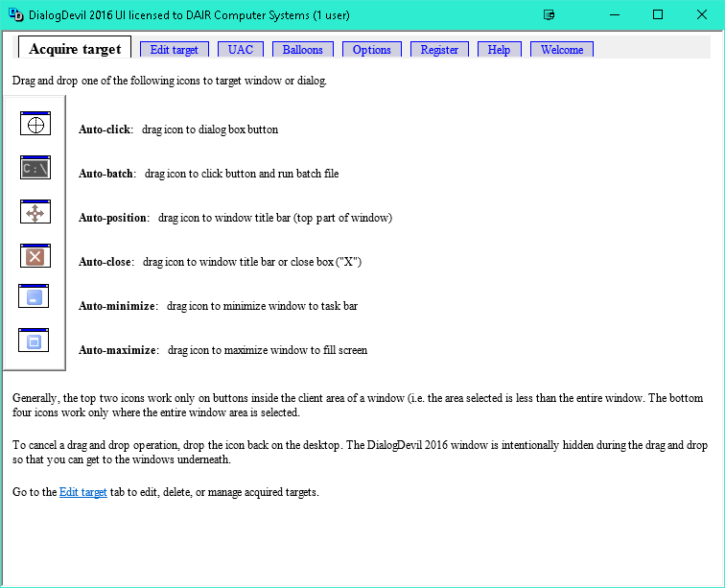725x588 pixels.
Task: Open the Welcome tab
Action: click(x=562, y=50)
